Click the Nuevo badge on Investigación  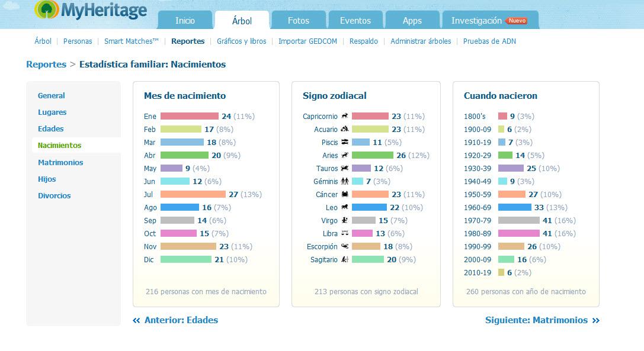517,21
